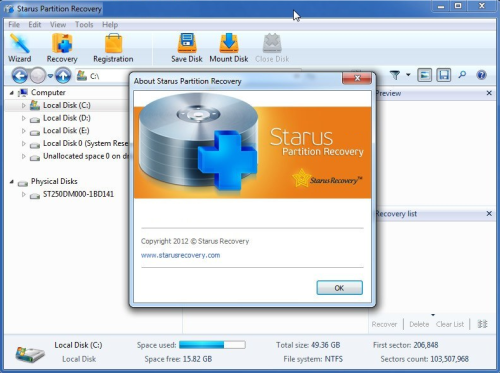Image resolution: width=500 pixels, height=373 pixels.
Task: Open the filter funnel icon
Action: pyautogui.click(x=395, y=75)
